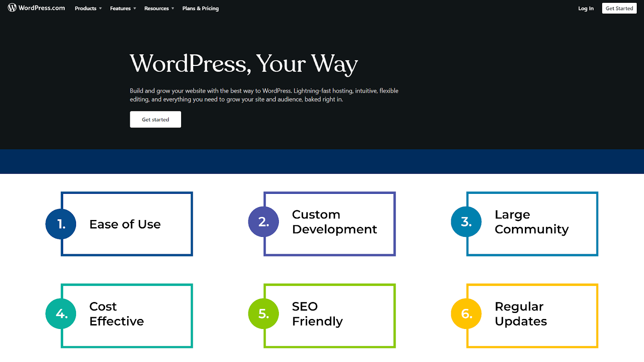The width and height of the screenshot is (644, 362).
Task: Click the 'Build and grow your website' paragraph
Action: (264, 95)
